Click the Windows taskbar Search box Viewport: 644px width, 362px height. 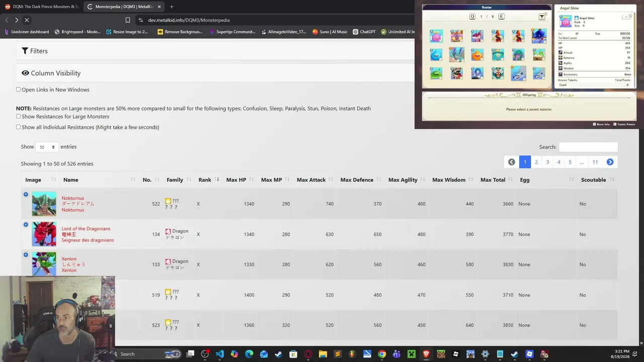click(x=147, y=354)
